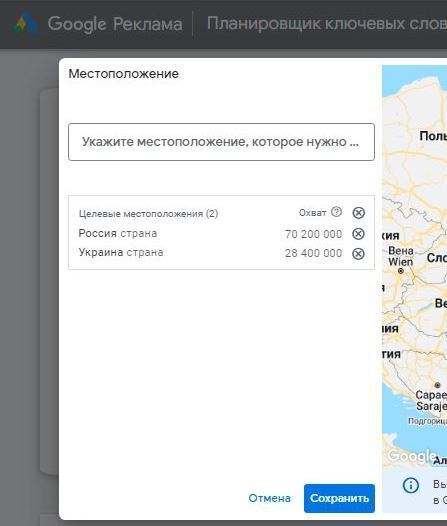Open the Охват help question icon
The height and width of the screenshot is (526, 447).
(336, 212)
